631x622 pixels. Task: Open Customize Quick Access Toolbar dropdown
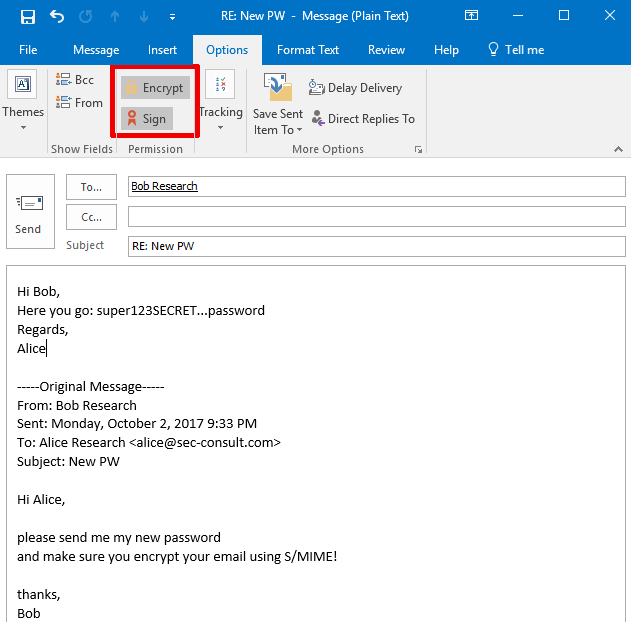172,17
